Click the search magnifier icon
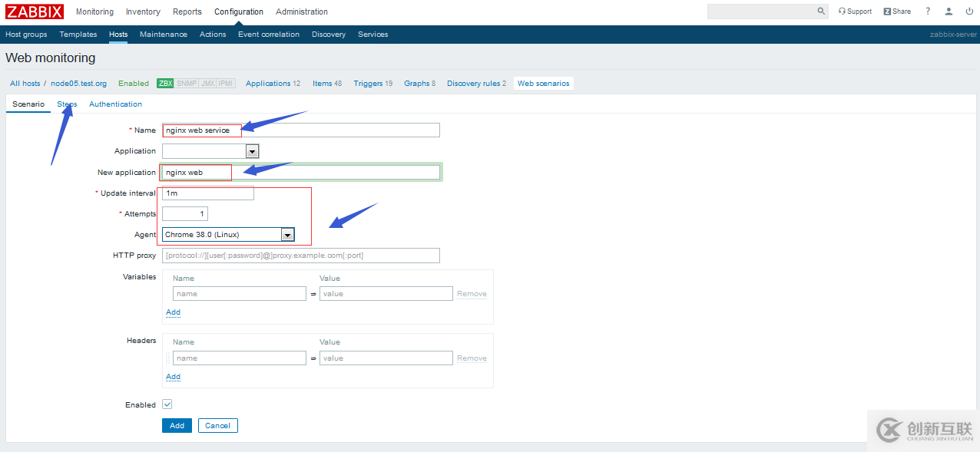The width and height of the screenshot is (980, 452). click(x=821, y=12)
